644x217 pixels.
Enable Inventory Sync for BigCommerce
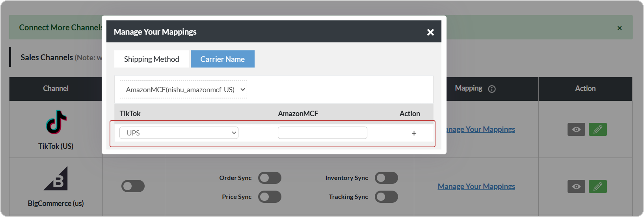click(x=386, y=178)
